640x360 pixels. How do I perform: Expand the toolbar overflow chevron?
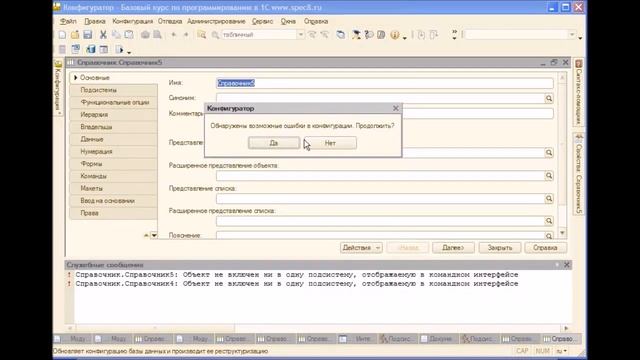[454, 35]
